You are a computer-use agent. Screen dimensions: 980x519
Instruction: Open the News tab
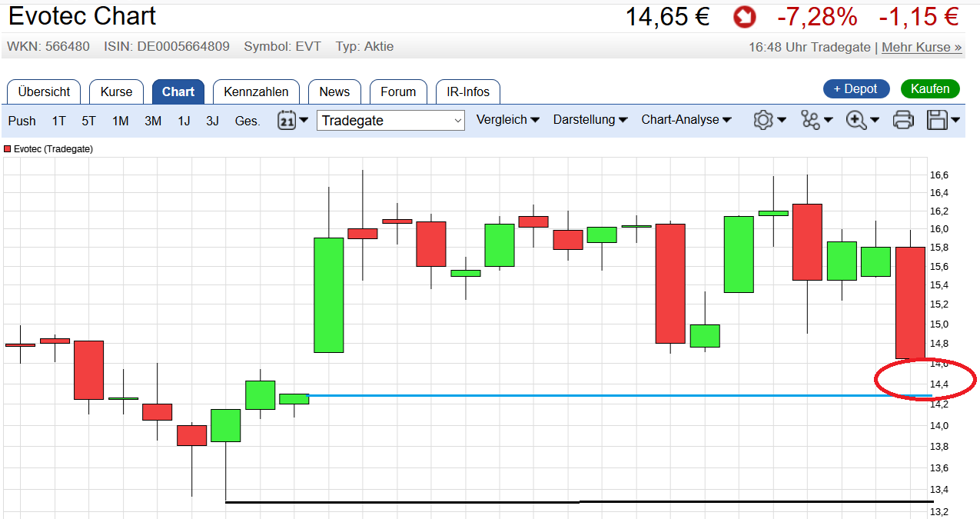(x=334, y=91)
